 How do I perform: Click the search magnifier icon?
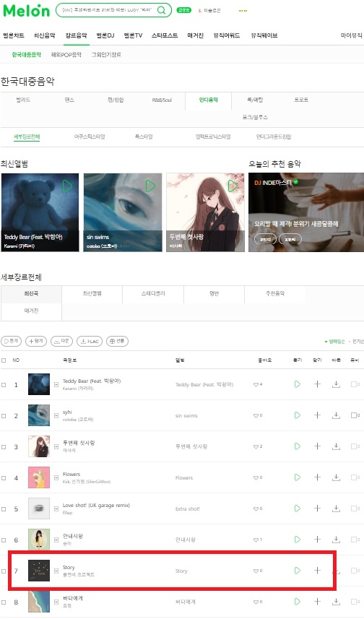pos(162,10)
